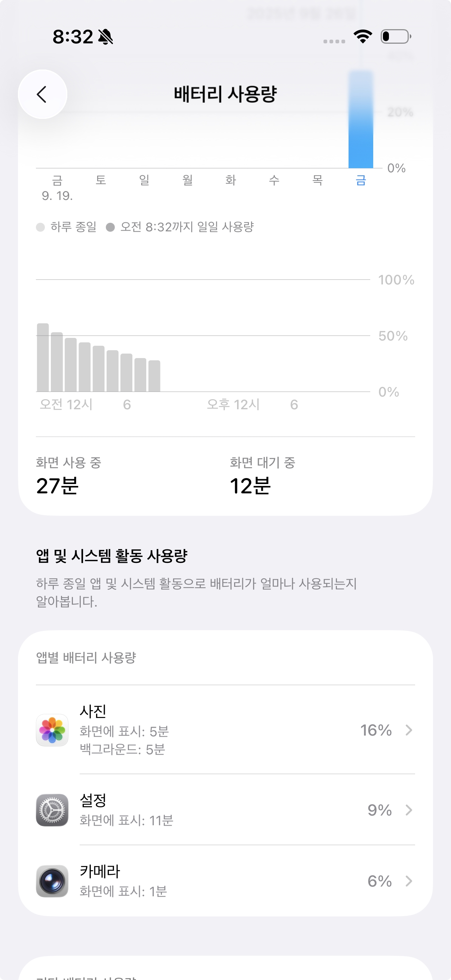Tap the battery status icon
The width and height of the screenshot is (451, 980).
coord(396,37)
